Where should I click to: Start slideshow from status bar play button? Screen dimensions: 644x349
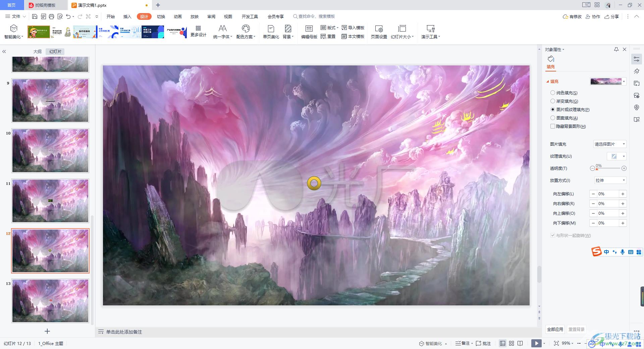536,343
